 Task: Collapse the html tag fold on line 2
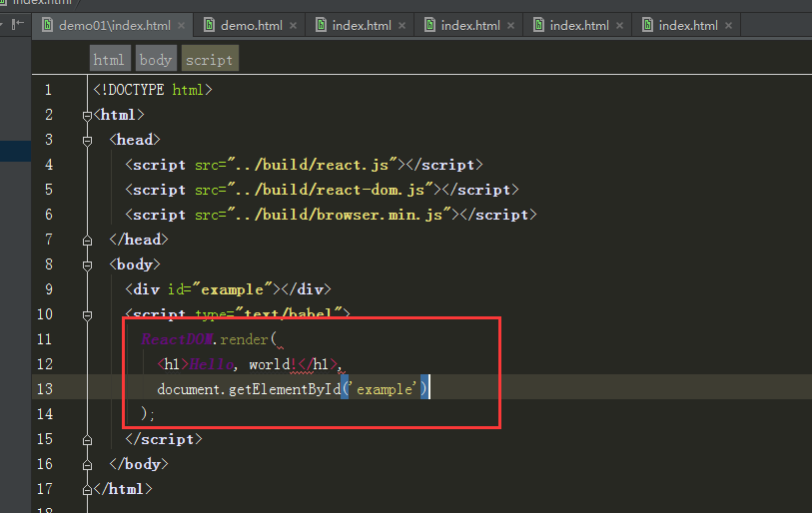(87, 116)
